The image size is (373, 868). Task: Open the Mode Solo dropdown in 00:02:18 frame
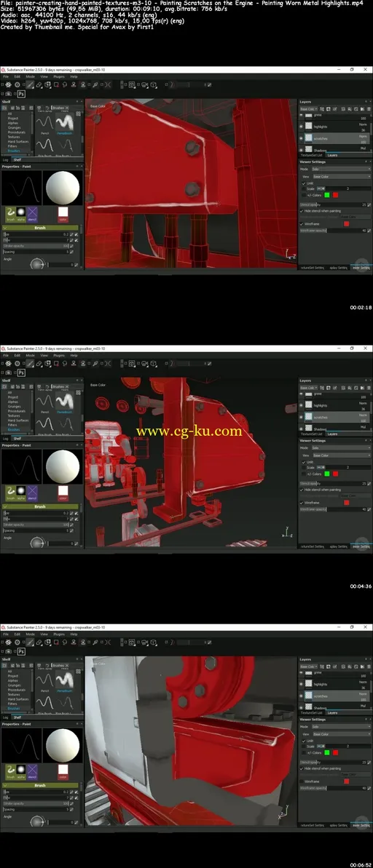(341, 169)
